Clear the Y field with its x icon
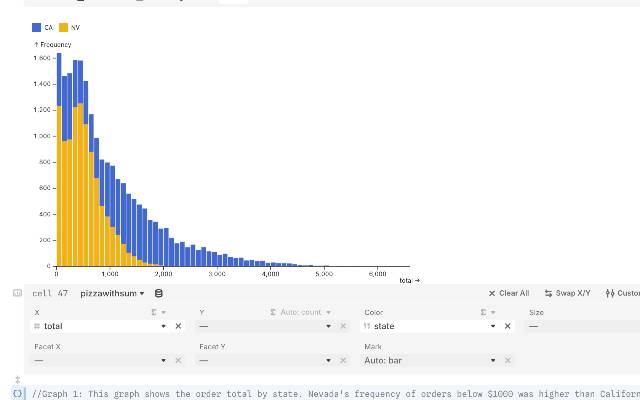The height and width of the screenshot is (400, 640). point(343,326)
